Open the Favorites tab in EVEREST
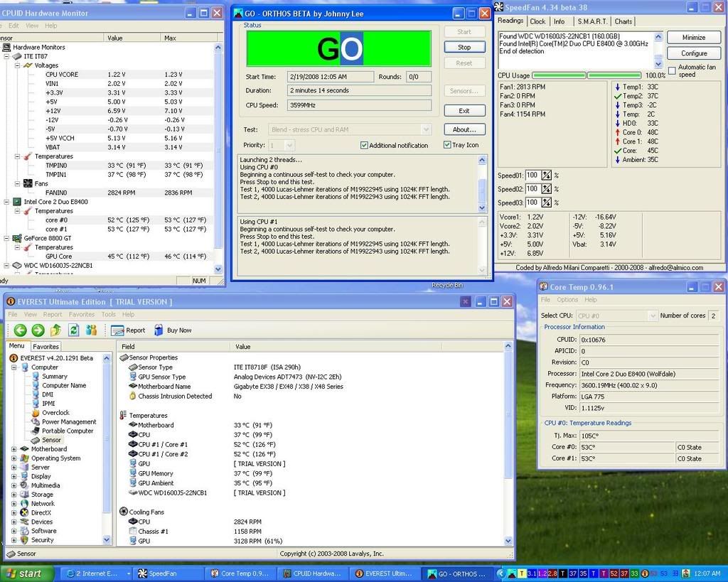The width and height of the screenshot is (728, 582). pyautogui.click(x=46, y=347)
